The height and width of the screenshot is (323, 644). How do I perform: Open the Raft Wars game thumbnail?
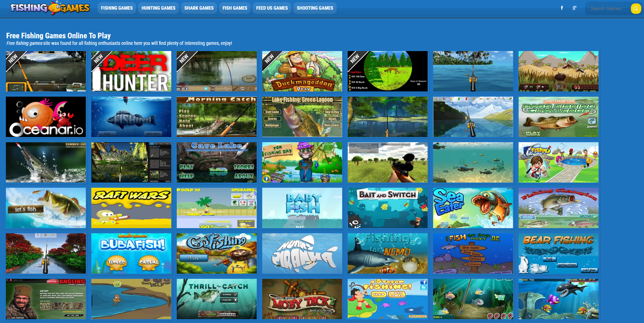[131, 208]
